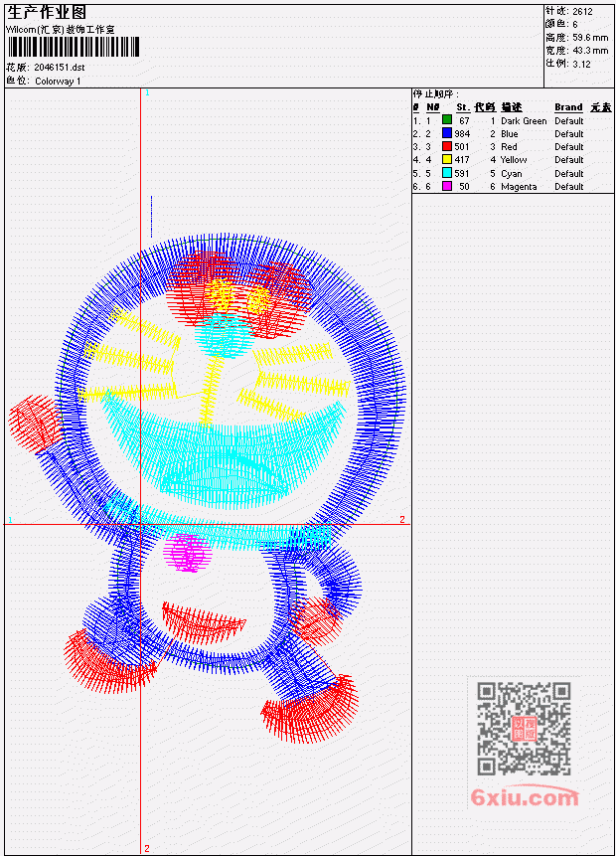Click the "Dark Green" description text
This screenshot has width=616, height=856.
[524, 120]
